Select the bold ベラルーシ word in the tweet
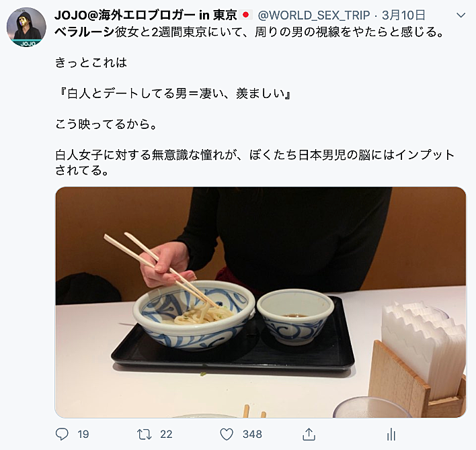476x450 pixels. coord(85,32)
